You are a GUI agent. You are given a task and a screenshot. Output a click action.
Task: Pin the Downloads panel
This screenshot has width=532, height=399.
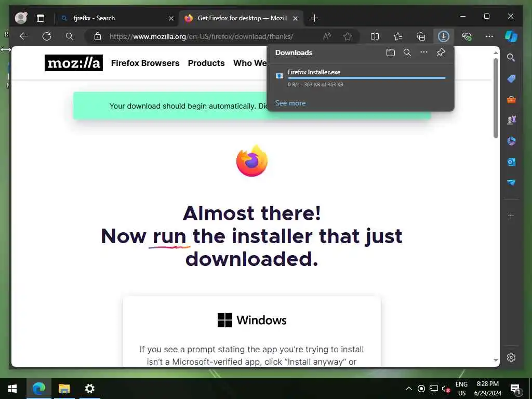[x=441, y=52]
